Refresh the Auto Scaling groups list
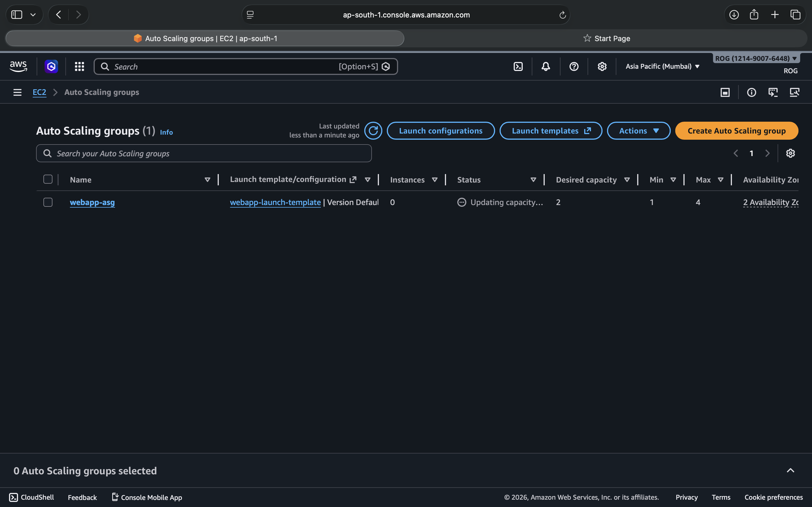The width and height of the screenshot is (812, 507). [x=373, y=131]
